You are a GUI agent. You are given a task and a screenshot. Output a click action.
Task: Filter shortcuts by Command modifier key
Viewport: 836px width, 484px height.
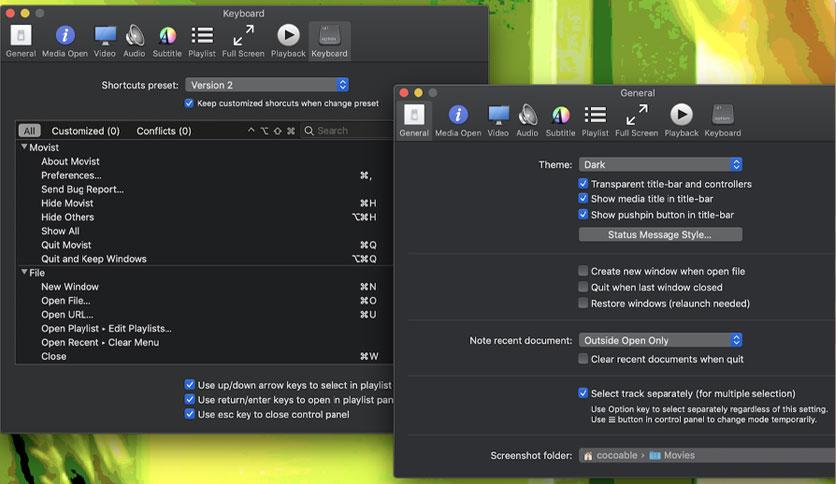[x=291, y=131]
